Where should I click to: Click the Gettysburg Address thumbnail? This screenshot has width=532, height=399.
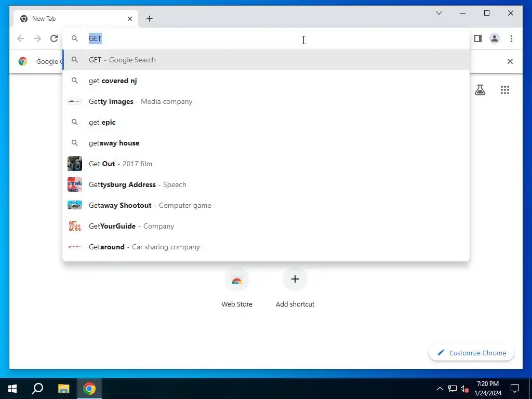click(x=75, y=184)
